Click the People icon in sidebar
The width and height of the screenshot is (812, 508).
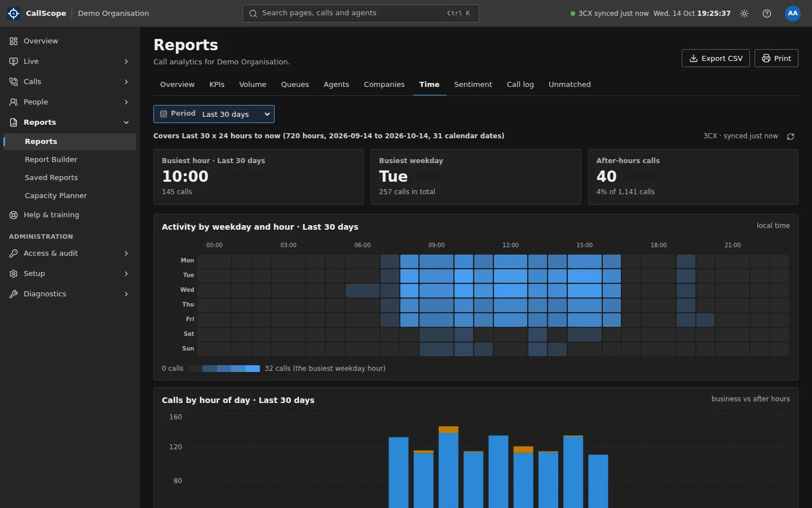click(14, 102)
